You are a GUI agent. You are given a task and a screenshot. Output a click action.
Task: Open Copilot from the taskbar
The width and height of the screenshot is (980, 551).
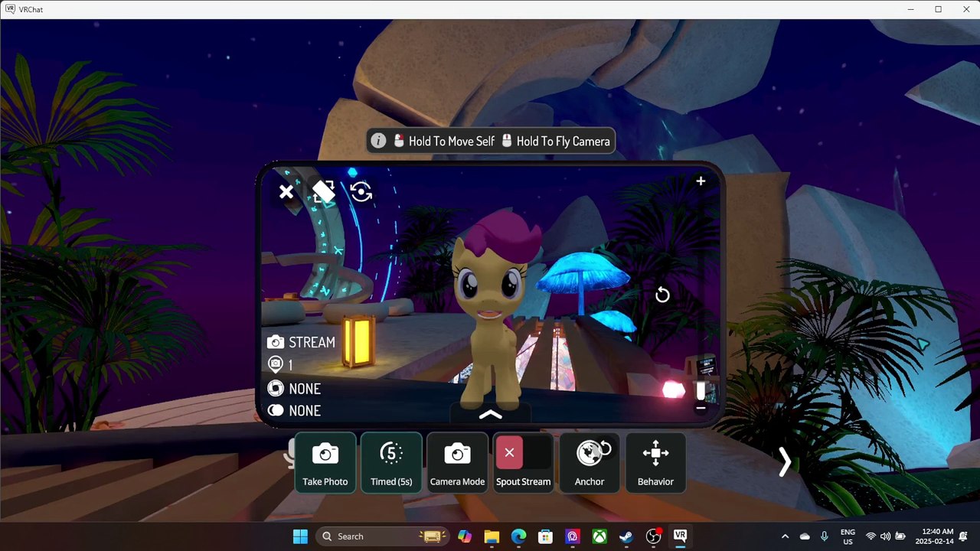click(465, 536)
